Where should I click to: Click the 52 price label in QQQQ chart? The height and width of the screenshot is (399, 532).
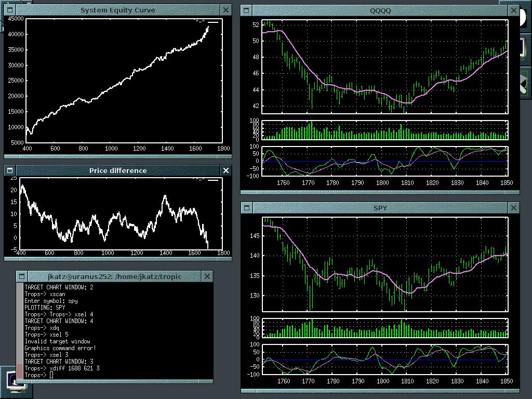coord(256,25)
